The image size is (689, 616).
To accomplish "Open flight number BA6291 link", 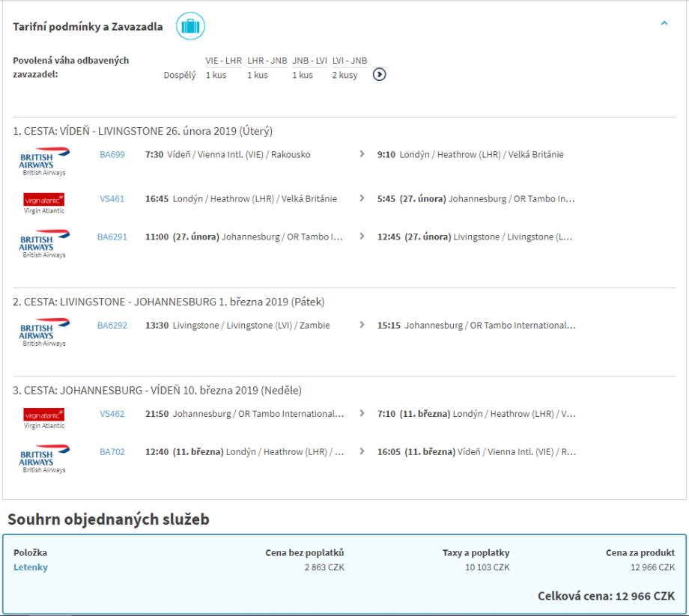I will point(112,237).
